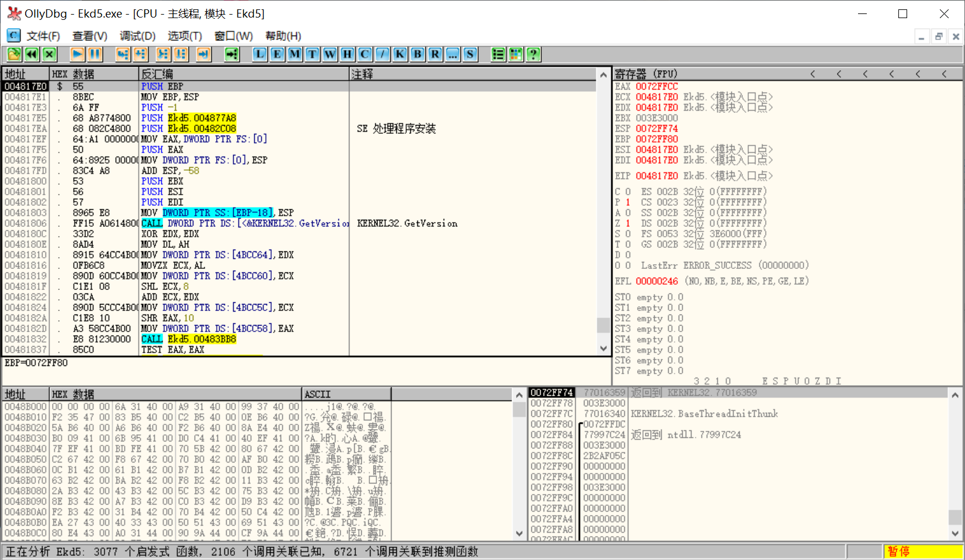Click the yellow 暂停 status indicator
The width and height of the screenshot is (965, 560).
point(922,551)
